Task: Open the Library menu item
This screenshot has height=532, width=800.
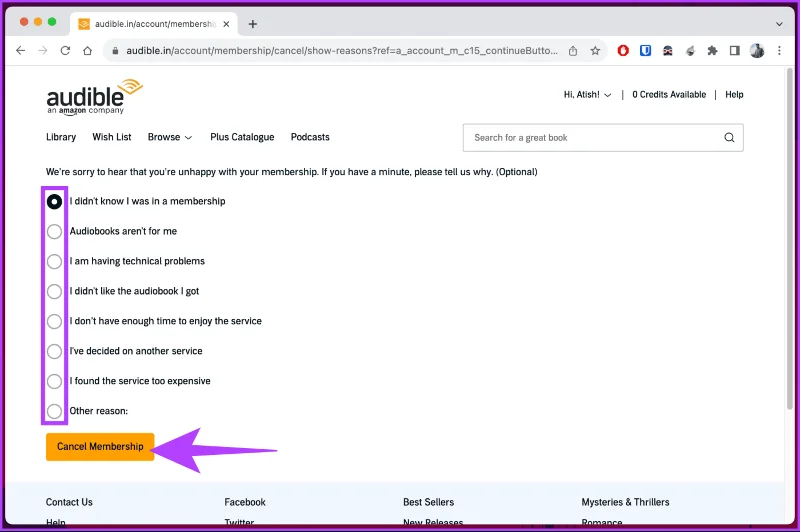Action: point(61,137)
